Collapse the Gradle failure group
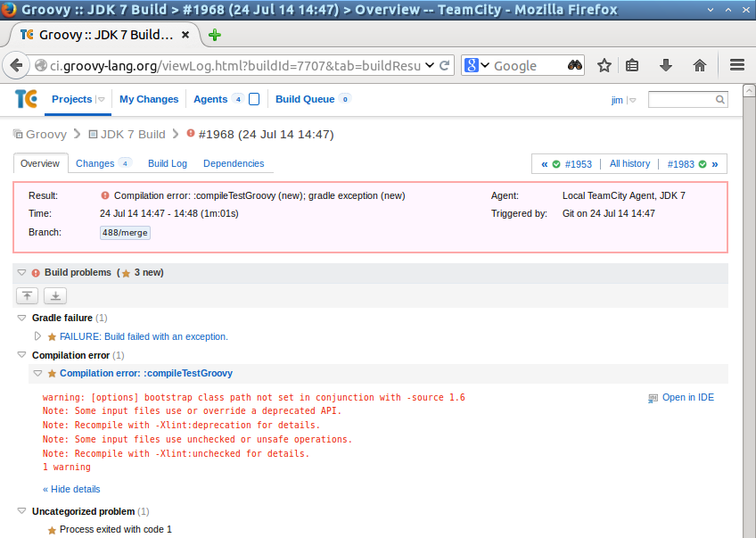Viewport: 756px width, 538px height. [x=21, y=318]
